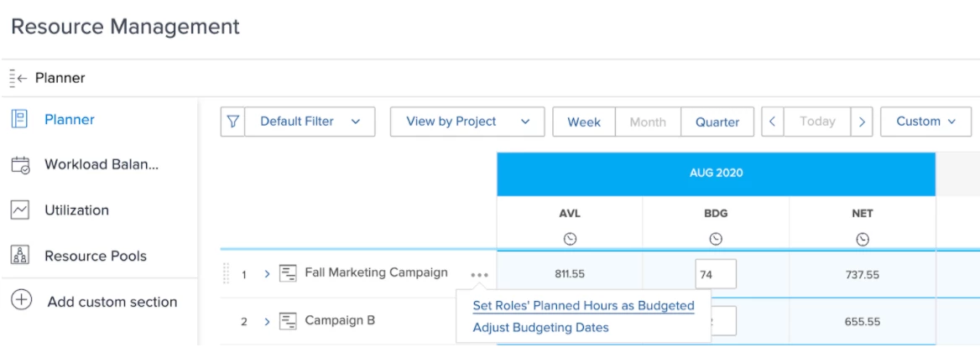Select Set Roles' Planned Hours as Budgeted
This screenshot has height=347, width=980.
coord(583,305)
